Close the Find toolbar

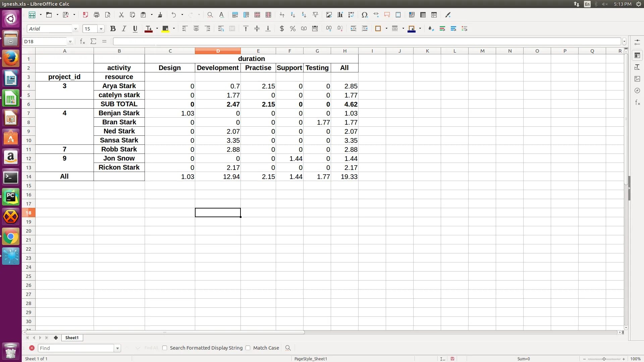32,348
